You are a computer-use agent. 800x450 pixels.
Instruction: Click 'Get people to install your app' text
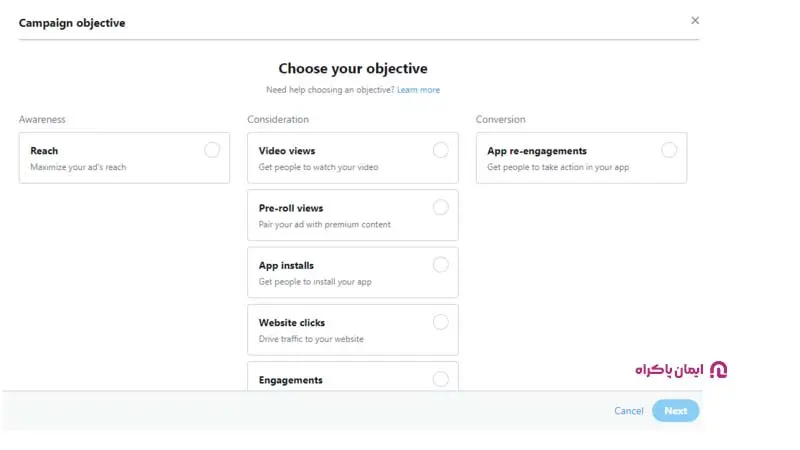(315, 282)
